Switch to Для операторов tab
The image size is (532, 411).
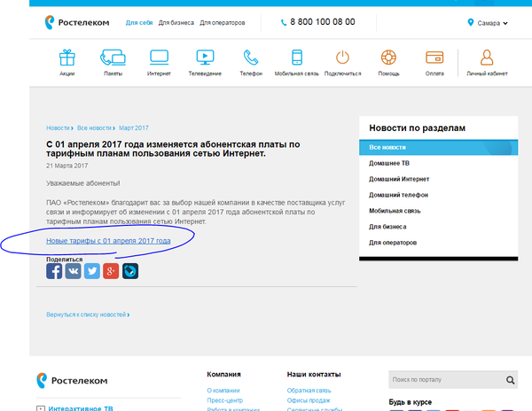point(222,22)
